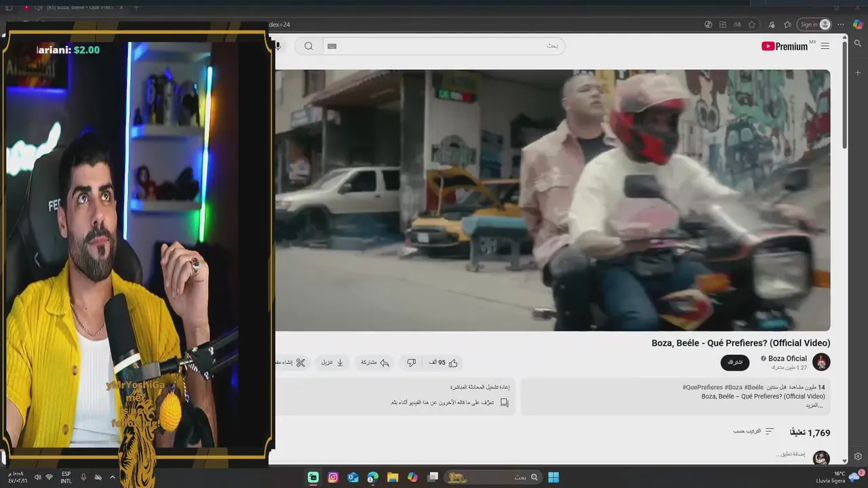Open the on-screen keyboard icon in search box
This screenshot has width=868, height=488.
[x=332, y=46]
